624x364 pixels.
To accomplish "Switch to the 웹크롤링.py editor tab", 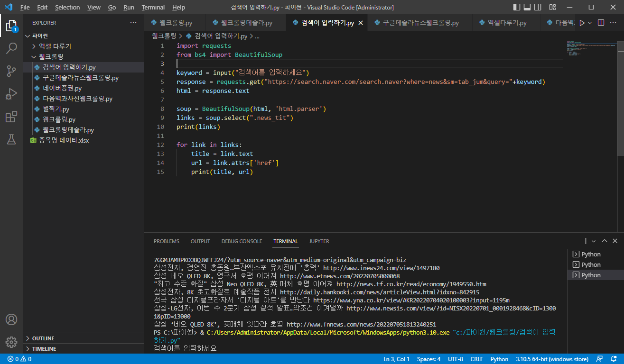I will pyautogui.click(x=176, y=23).
